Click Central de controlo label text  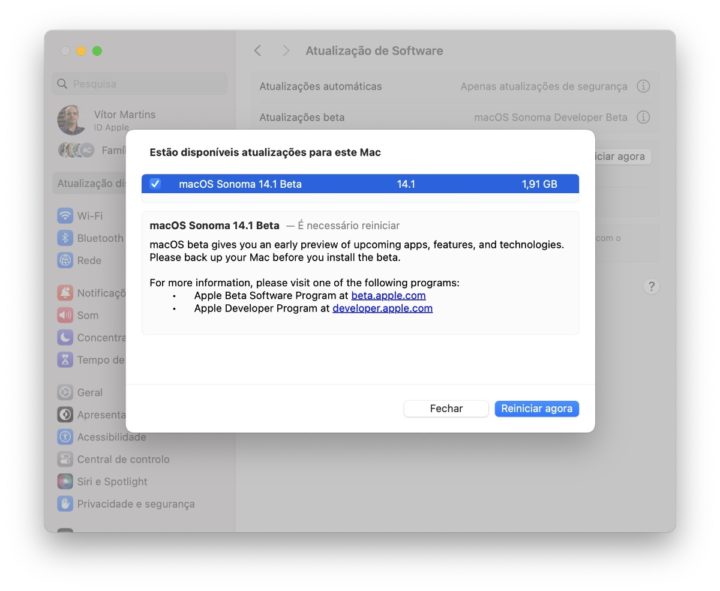coord(123,459)
